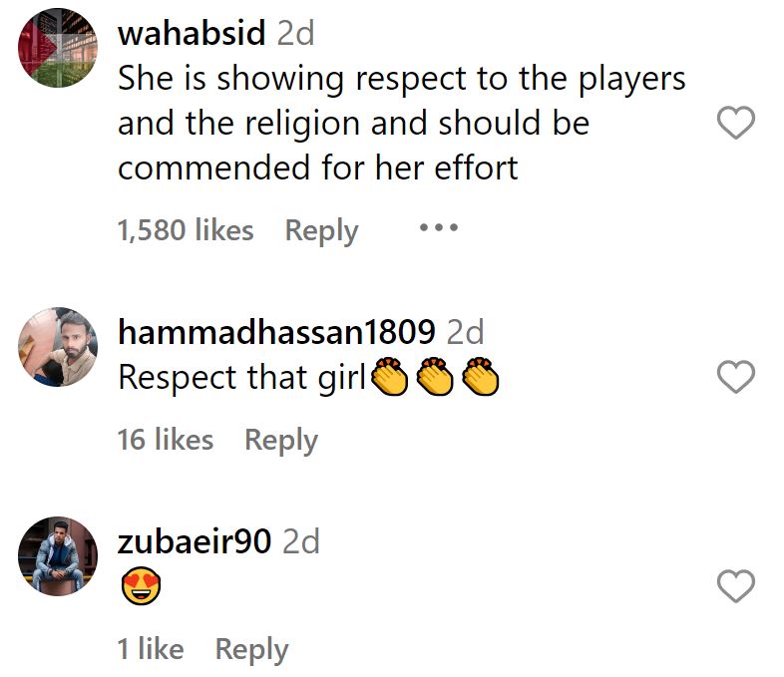Open three-dot options on wahabsid's comment
This screenshot has width=784, height=677.
[439, 228]
